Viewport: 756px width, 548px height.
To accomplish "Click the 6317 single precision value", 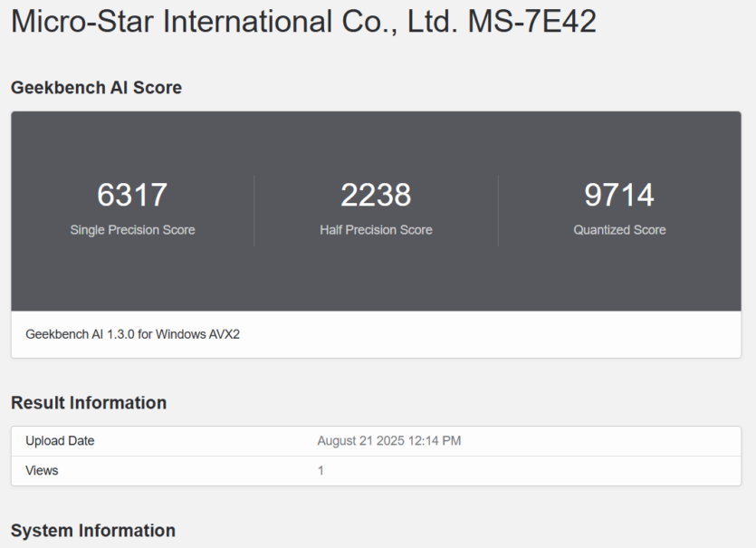I will coord(132,195).
